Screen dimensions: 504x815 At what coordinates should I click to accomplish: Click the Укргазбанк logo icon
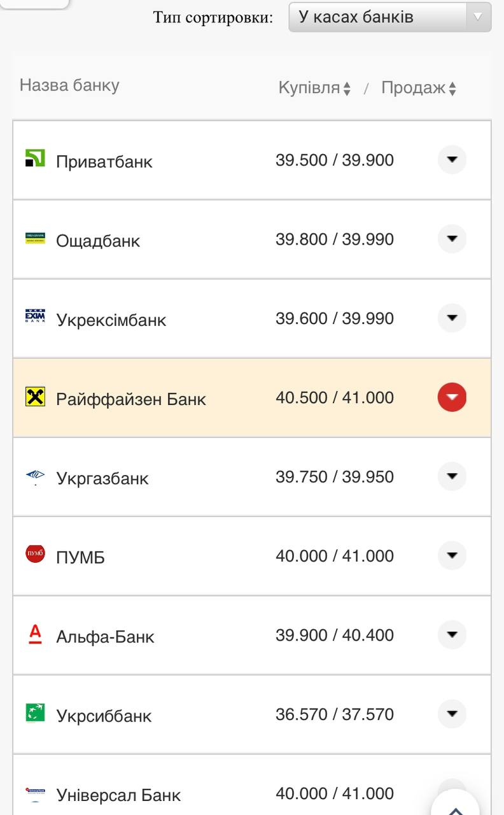(x=35, y=476)
